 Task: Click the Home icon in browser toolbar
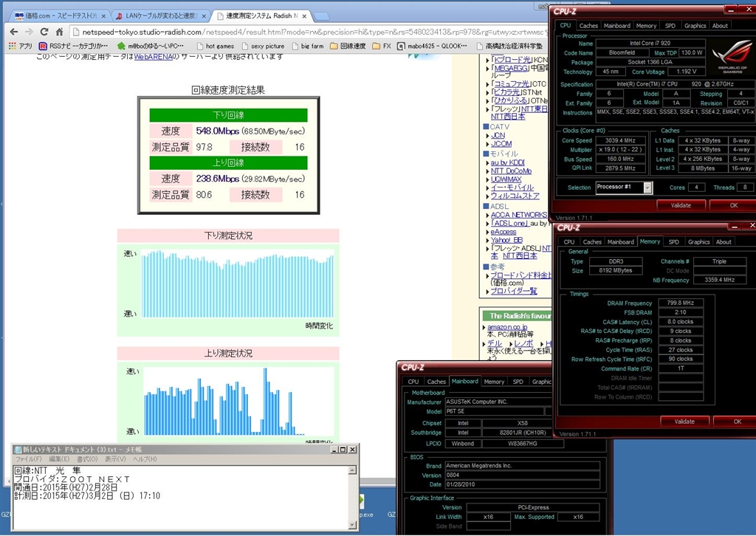tap(60, 32)
